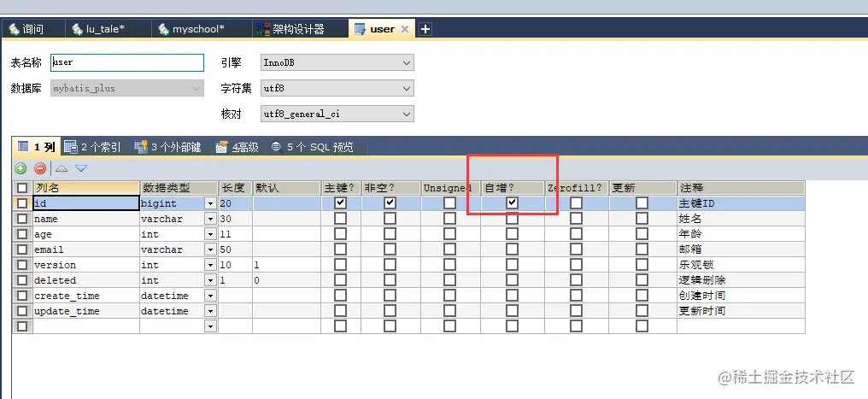Click the default value 1 for version
Screen dimensions: 868x399
point(287,265)
